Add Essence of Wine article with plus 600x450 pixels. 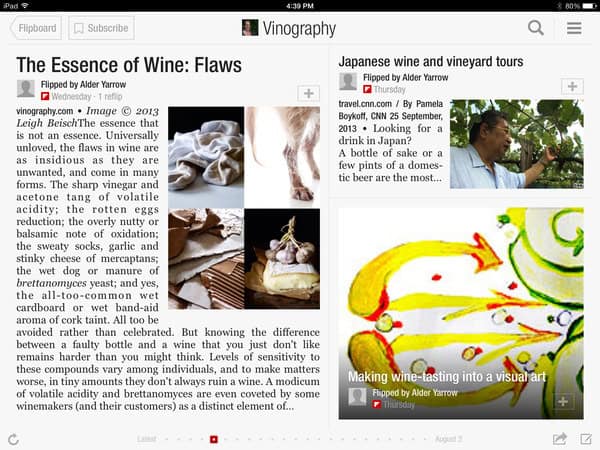[x=308, y=93]
